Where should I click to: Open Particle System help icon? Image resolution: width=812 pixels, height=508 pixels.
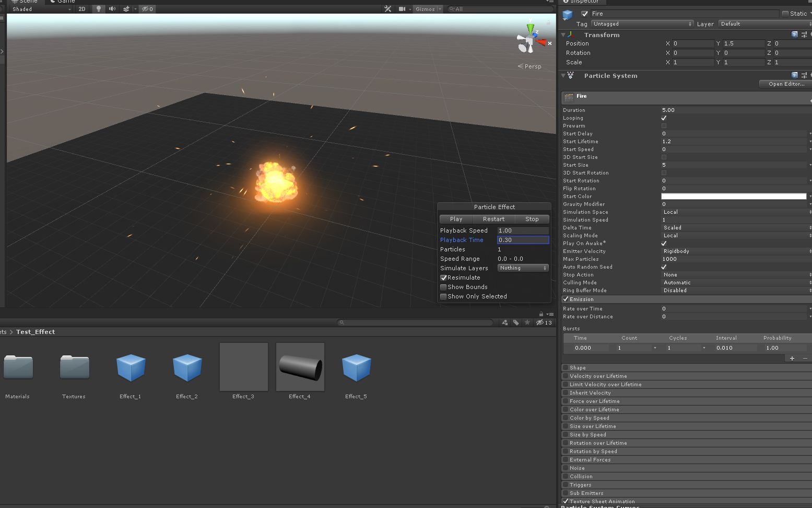coord(795,75)
